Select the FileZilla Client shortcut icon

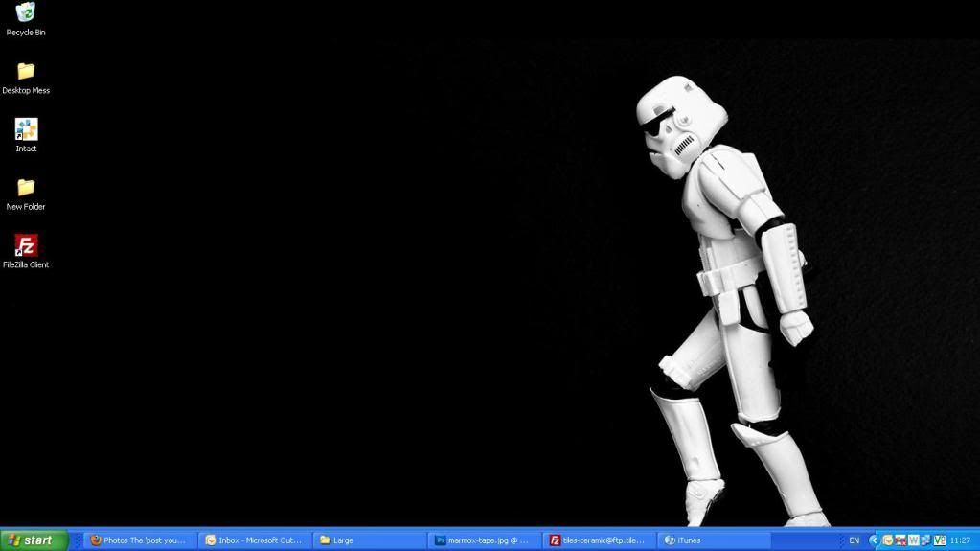[x=26, y=245]
